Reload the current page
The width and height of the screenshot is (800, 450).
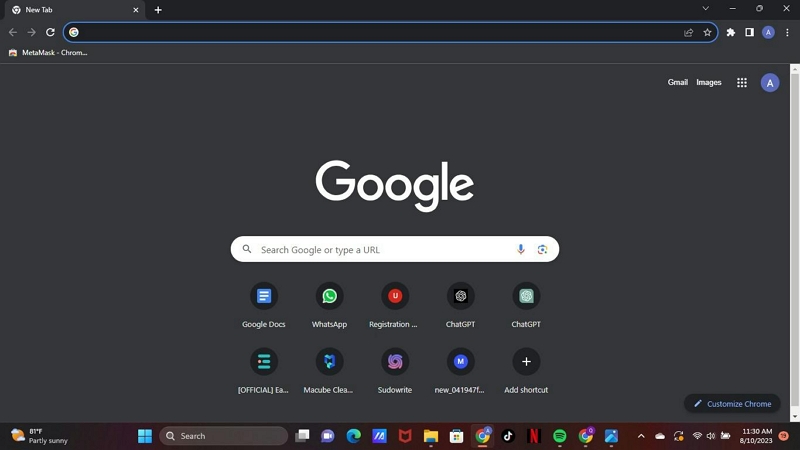click(50, 32)
